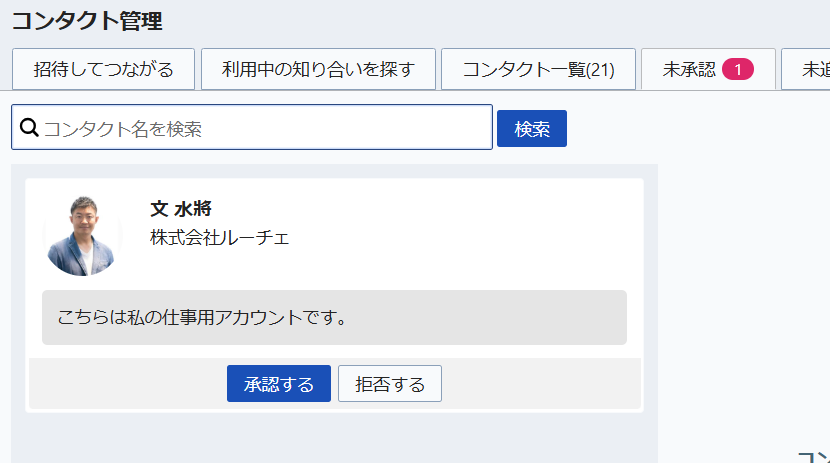
Task: Click 文 水将 profile photo
Action: [x=83, y=235]
